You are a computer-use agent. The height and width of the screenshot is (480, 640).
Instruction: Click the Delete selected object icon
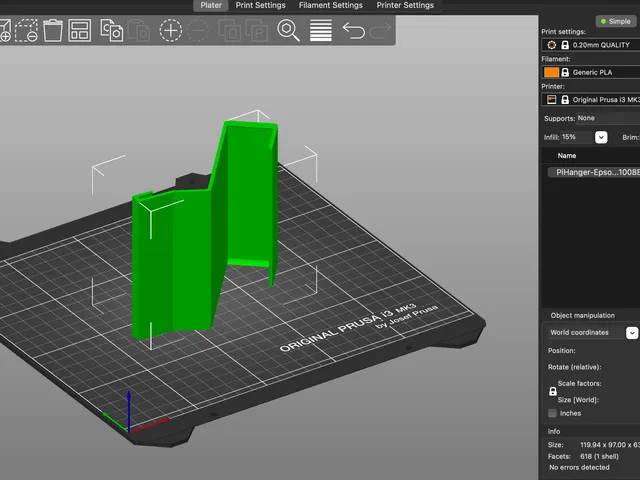pyautogui.click(x=26, y=30)
